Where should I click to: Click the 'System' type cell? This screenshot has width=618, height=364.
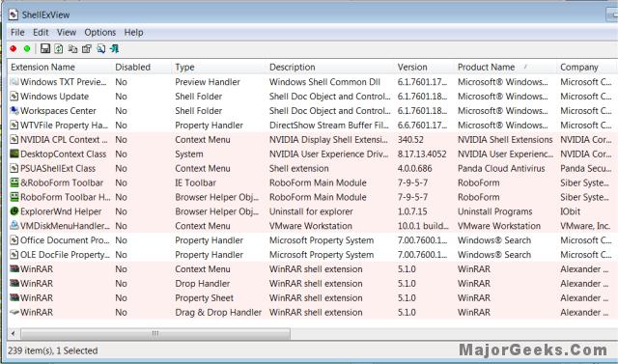tap(189, 154)
